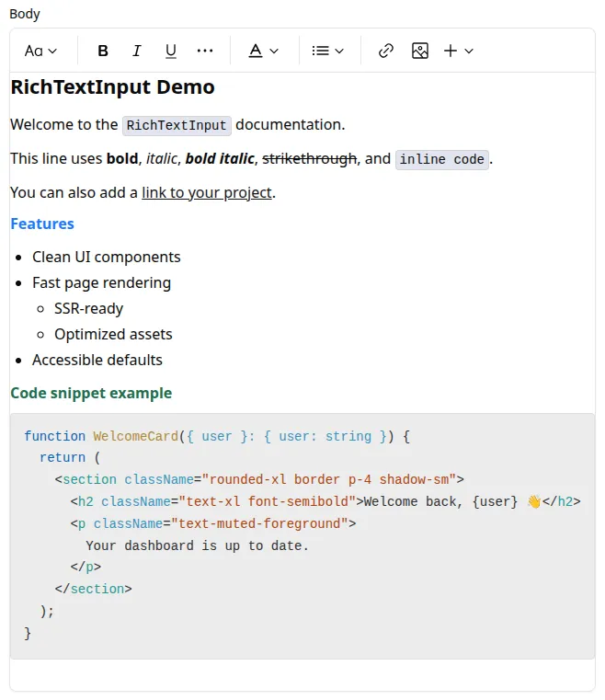
Task: Click the "Accessible defaults" bullet item
Action: pos(97,360)
